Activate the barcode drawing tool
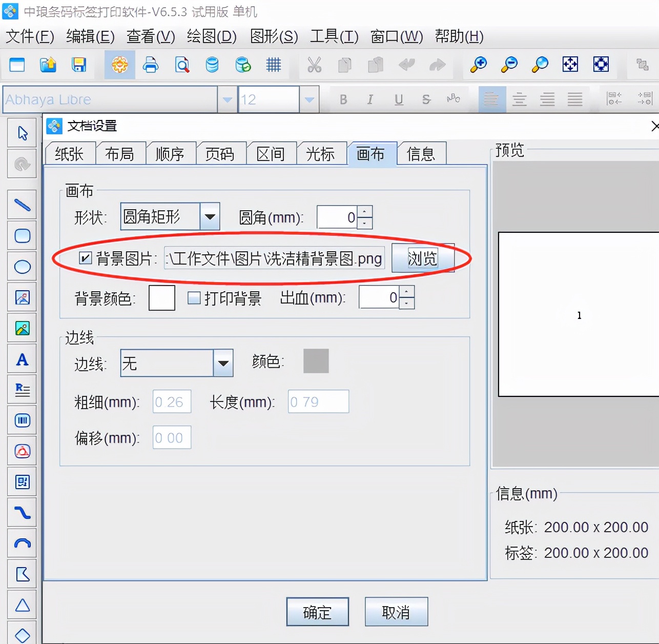 [x=22, y=421]
